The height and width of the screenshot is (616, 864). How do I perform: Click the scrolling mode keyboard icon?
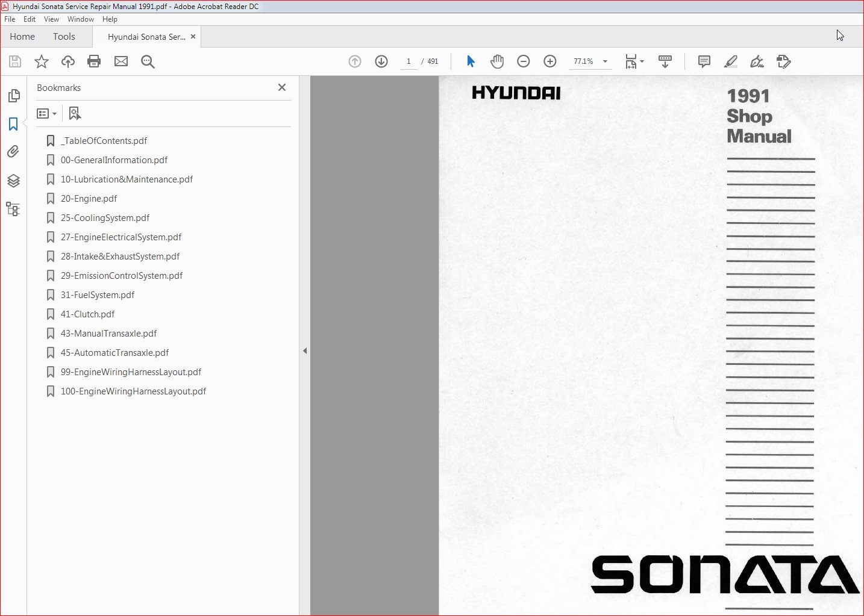(x=665, y=61)
